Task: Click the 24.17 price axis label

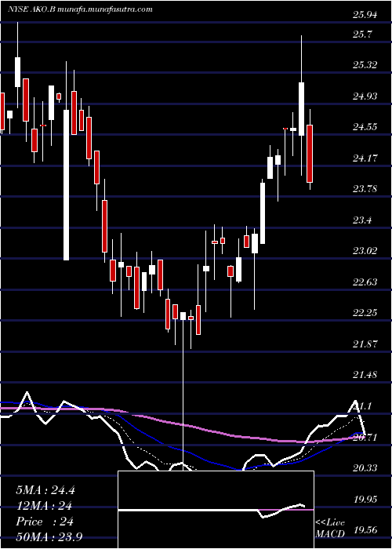Action: click(x=367, y=158)
